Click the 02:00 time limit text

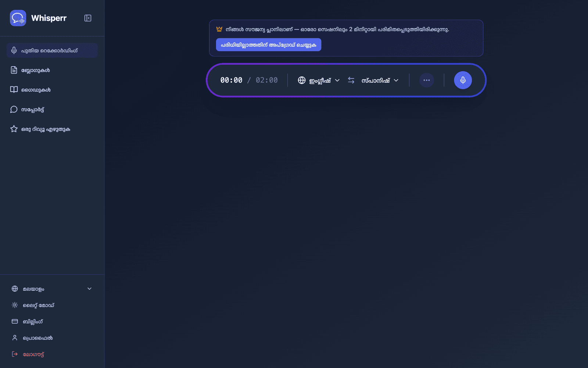click(267, 80)
